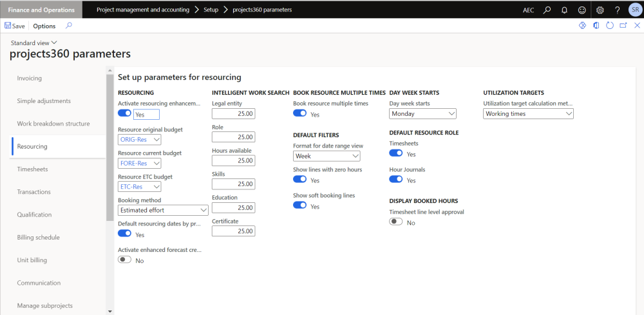The width and height of the screenshot is (644, 315).
Task: Click the feedback smiley face icon
Action: tap(582, 10)
